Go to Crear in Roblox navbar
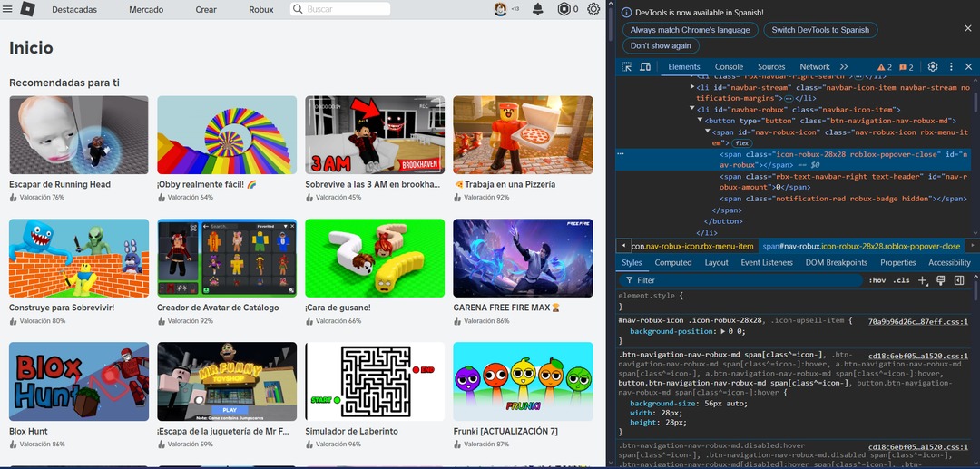This screenshot has height=469, width=980. [206, 9]
